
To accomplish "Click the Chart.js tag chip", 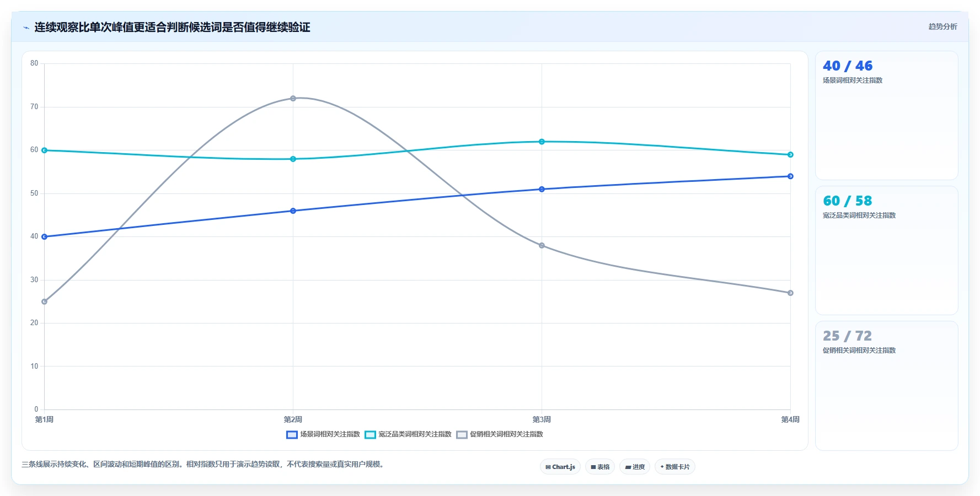I will pyautogui.click(x=560, y=467).
